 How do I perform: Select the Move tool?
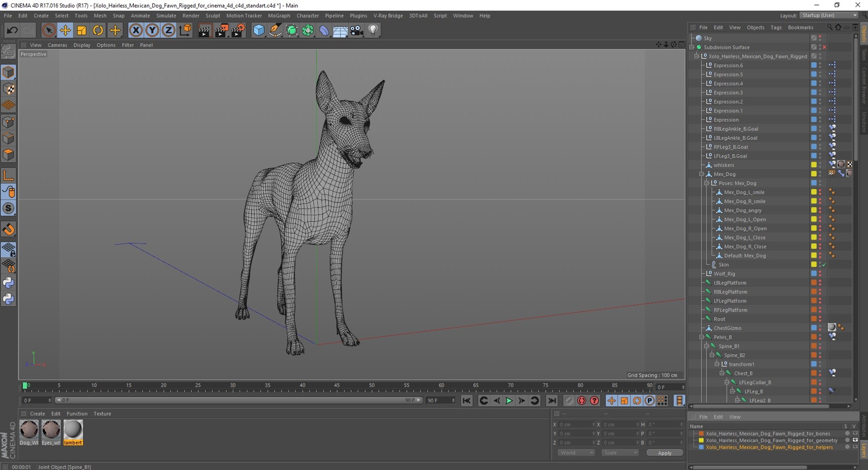pyautogui.click(x=65, y=30)
